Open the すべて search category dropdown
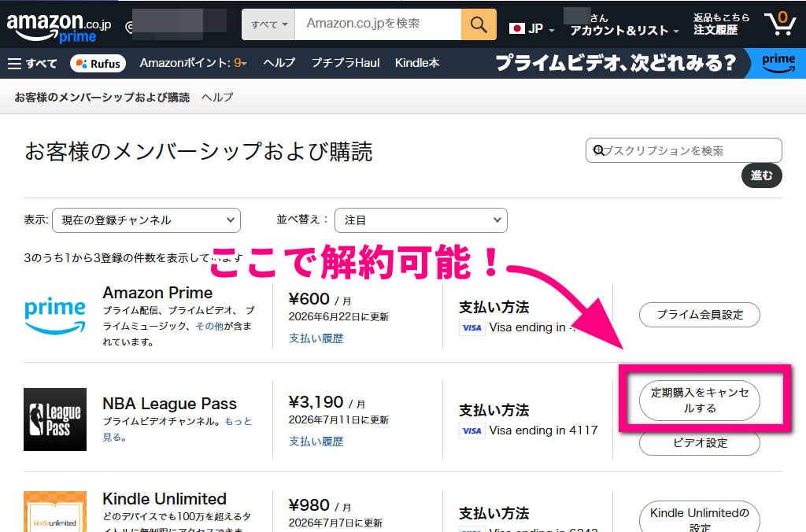 pyautogui.click(x=268, y=24)
